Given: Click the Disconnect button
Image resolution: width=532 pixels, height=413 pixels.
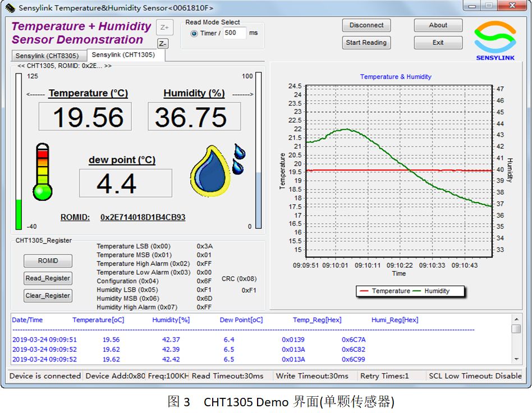Looking at the screenshot, I should [x=366, y=25].
